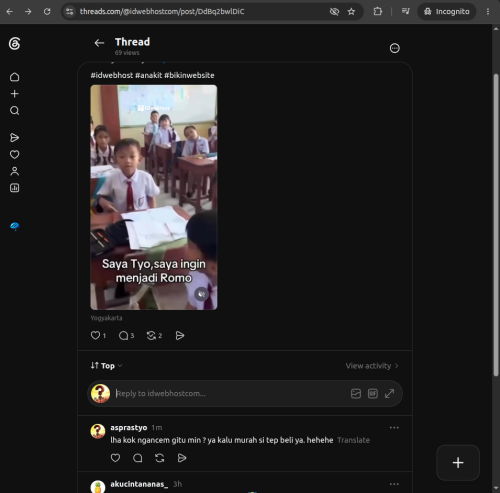Open Insights chart icon in sidebar
Image resolution: width=500 pixels, height=493 pixels.
tap(14, 188)
